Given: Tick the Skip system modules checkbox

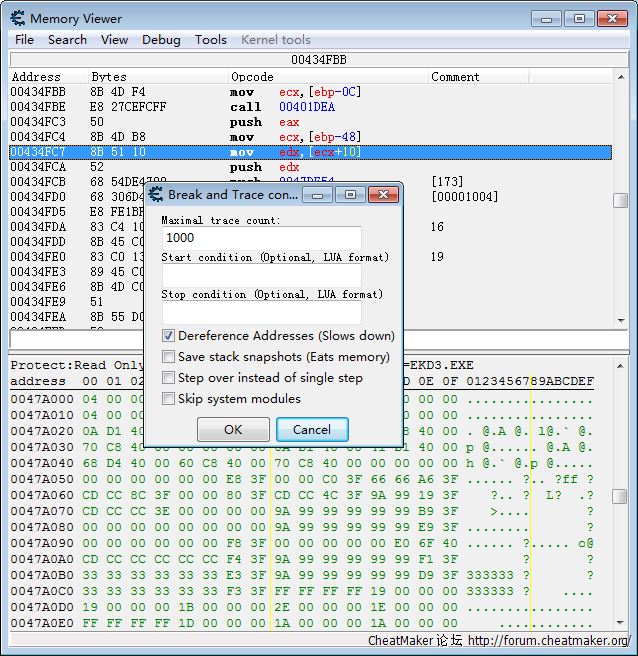Looking at the screenshot, I should (169, 399).
